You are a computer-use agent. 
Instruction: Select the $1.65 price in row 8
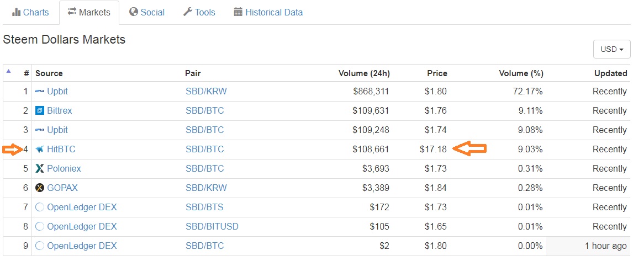[436, 226]
